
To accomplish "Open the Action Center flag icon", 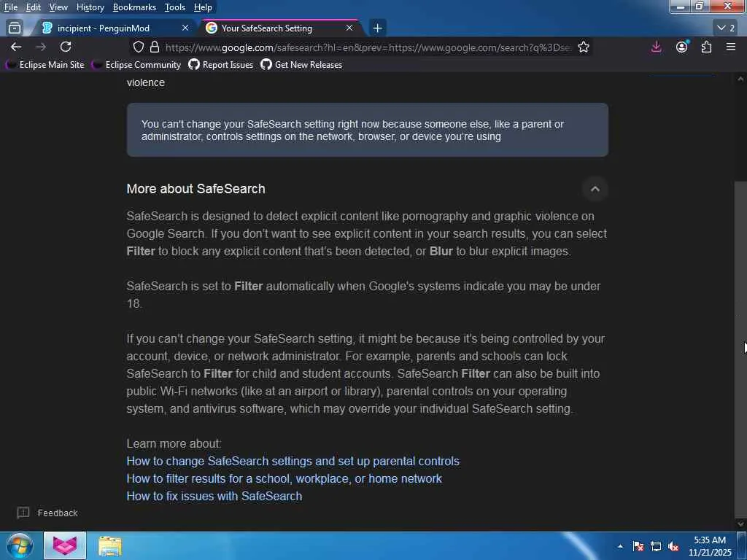I will coord(638,546).
